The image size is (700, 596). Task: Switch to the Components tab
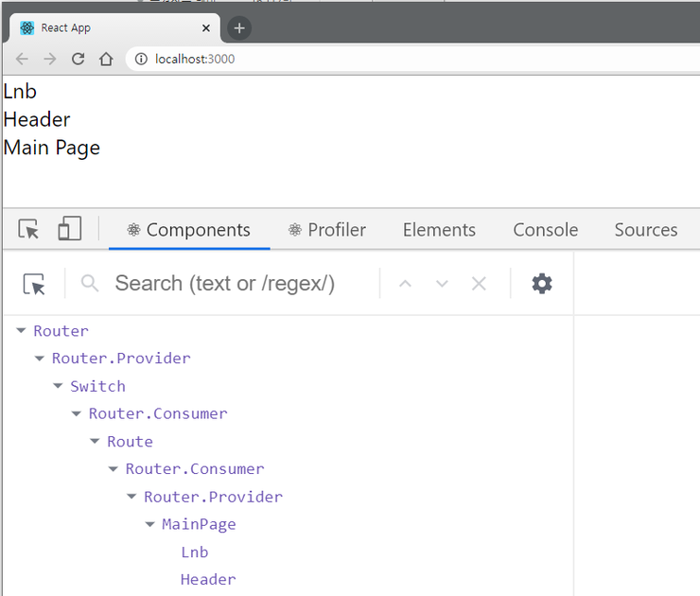189,231
